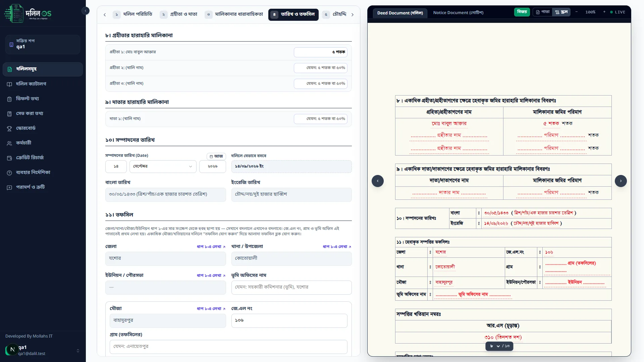Zoom out the preview with the minus icon
Screen dimensions: 644x362
click(x=576, y=12)
